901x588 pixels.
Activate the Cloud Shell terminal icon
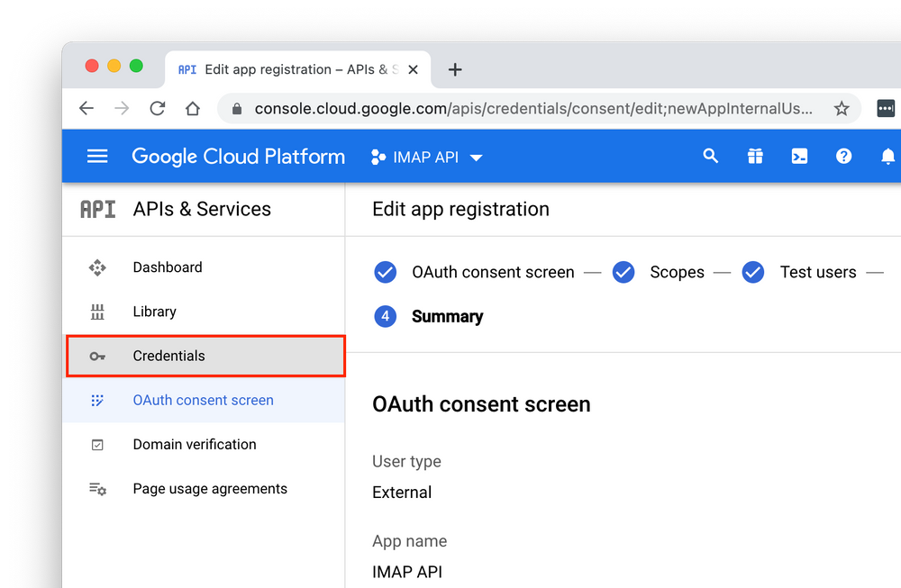tap(799, 156)
